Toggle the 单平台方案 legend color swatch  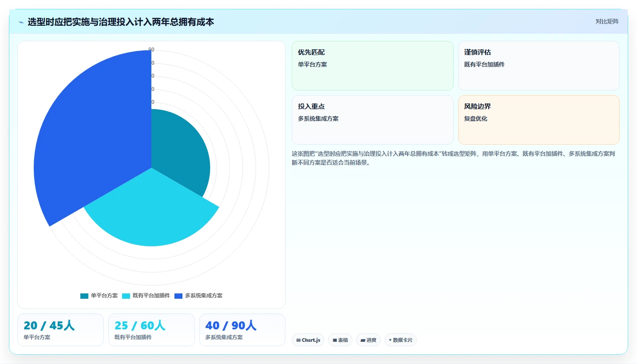pyautogui.click(x=84, y=296)
